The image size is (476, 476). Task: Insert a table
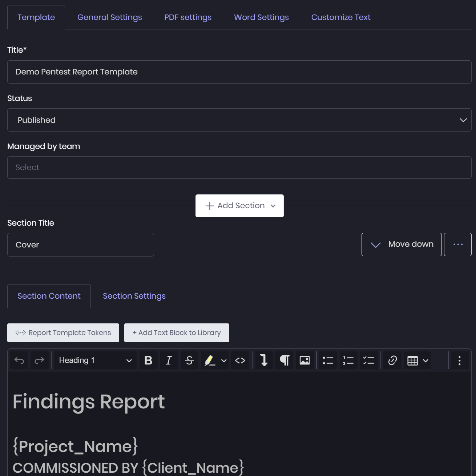click(x=413, y=360)
